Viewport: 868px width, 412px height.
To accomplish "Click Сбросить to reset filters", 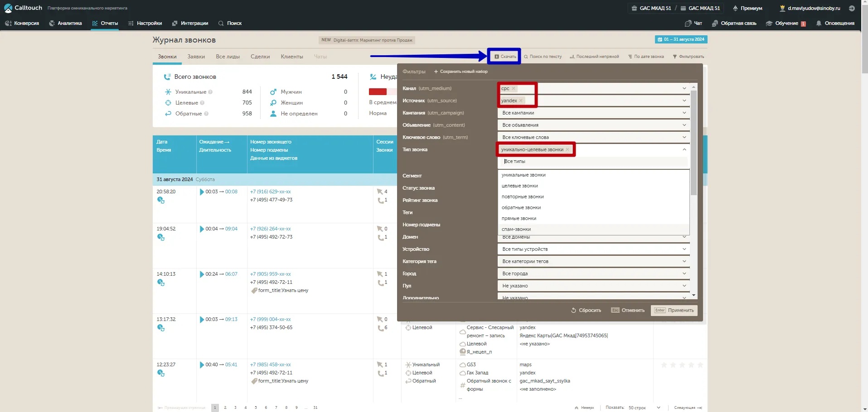I will [586, 310].
